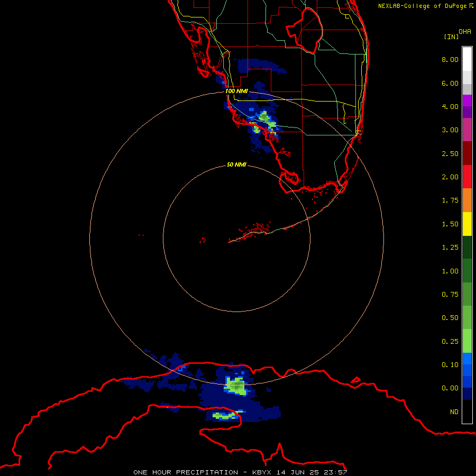Image resolution: width=476 pixels, height=476 pixels.
Task: Click the 0.25 legend value
Action: point(450,342)
